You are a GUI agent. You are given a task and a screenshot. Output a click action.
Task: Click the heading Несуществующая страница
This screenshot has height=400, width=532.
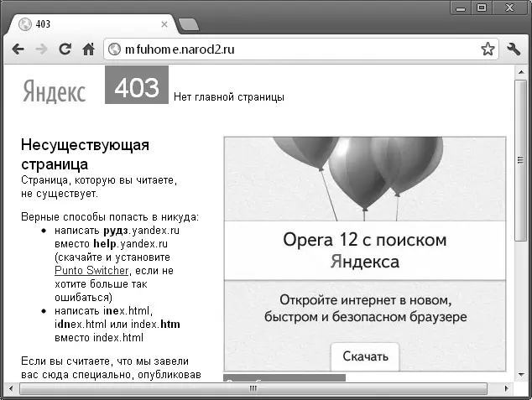[85, 154]
